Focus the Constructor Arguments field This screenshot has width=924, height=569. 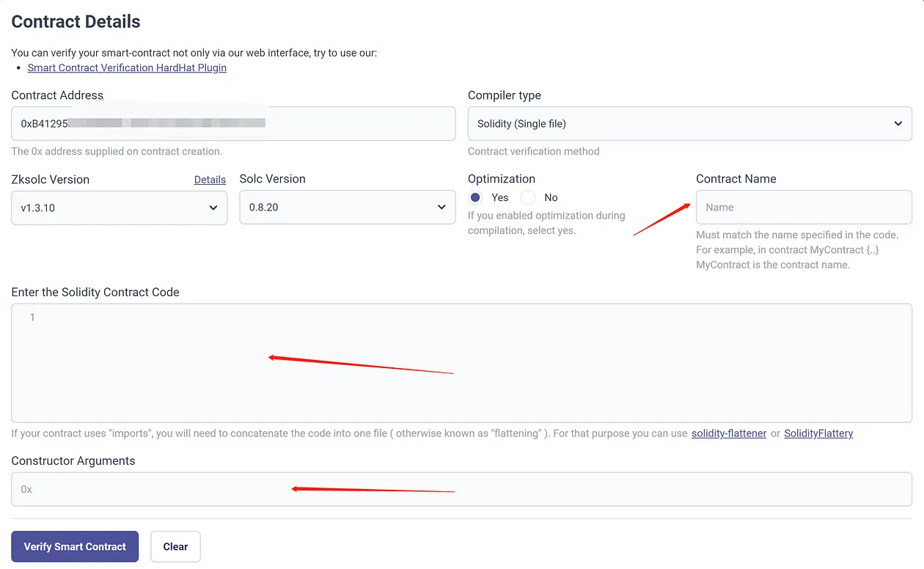point(462,489)
